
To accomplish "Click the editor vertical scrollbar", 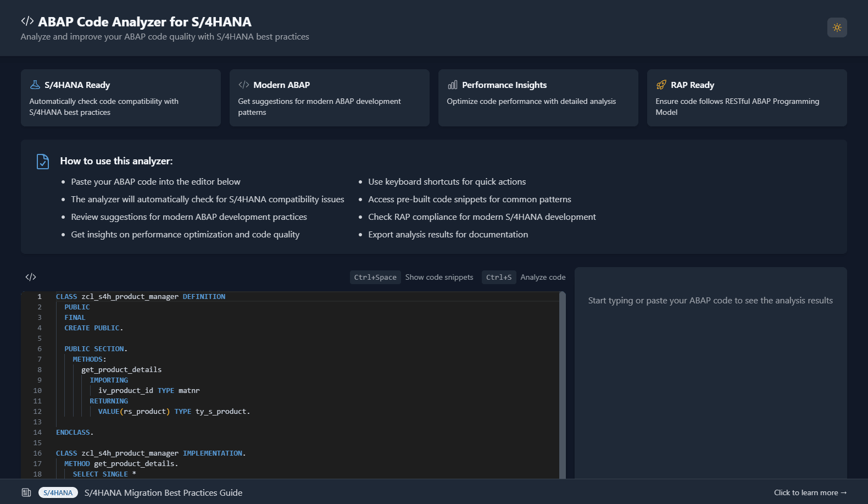I will pos(562,385).
